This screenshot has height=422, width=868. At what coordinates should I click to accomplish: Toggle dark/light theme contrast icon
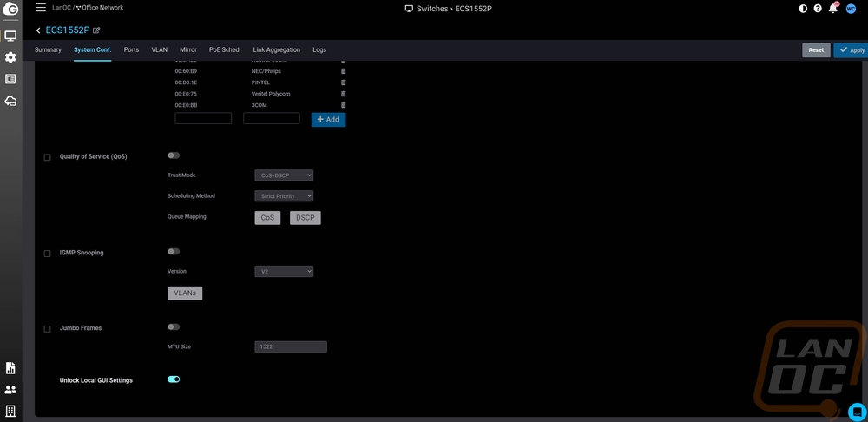tap(802, 9)
